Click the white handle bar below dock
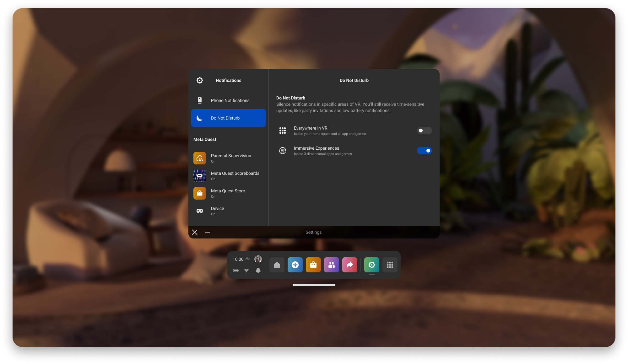The width and height of the screenshot is (628, 364). coord(314,285)
